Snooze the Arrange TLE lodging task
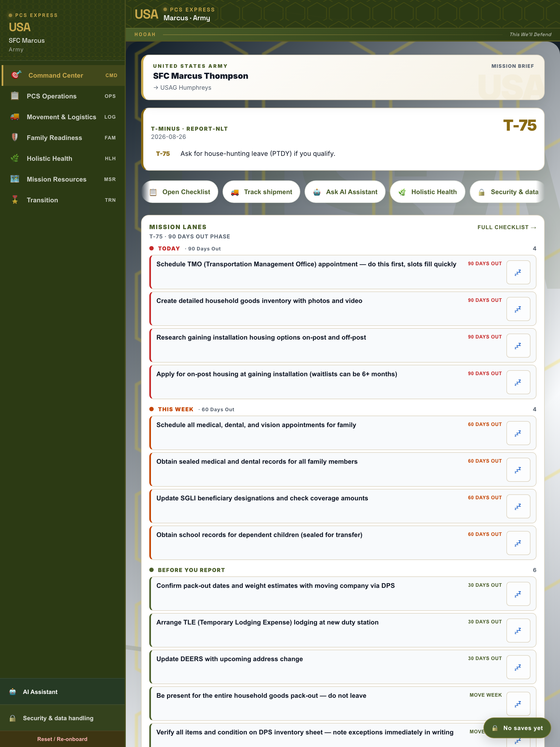Viewport: 560px width, 747px height. (518, 631)
